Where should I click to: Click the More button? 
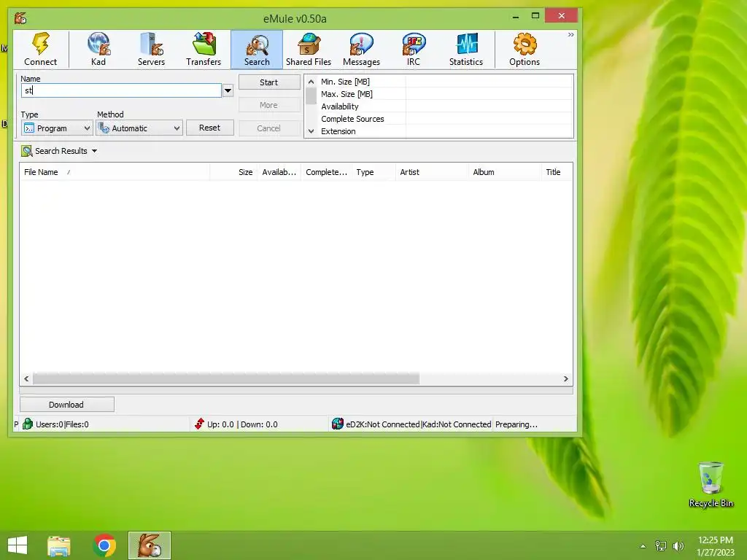tap(268, 105)
